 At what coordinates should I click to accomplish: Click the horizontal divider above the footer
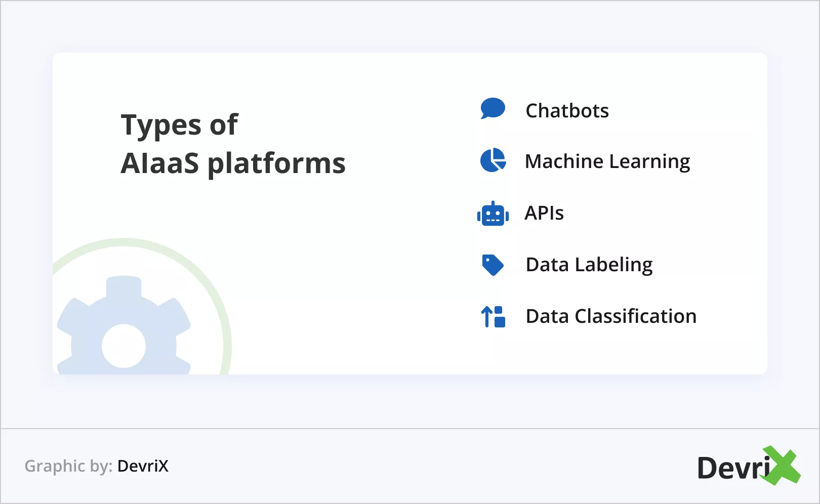[x=410, y=429]
